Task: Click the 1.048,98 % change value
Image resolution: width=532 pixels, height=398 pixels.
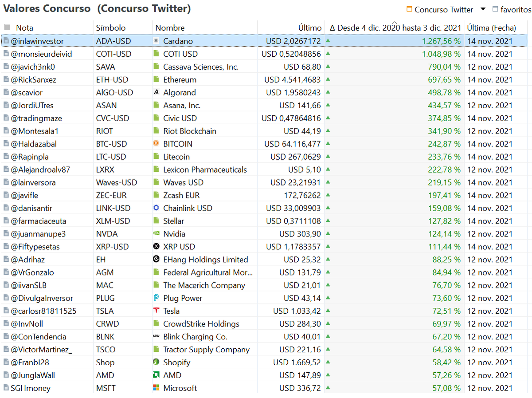Action: pyautogui.click(x=441, y=54)
